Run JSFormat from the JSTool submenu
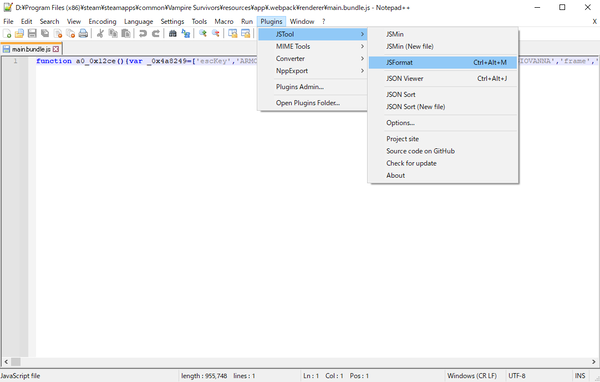600x382 pixels. [443, 62]
